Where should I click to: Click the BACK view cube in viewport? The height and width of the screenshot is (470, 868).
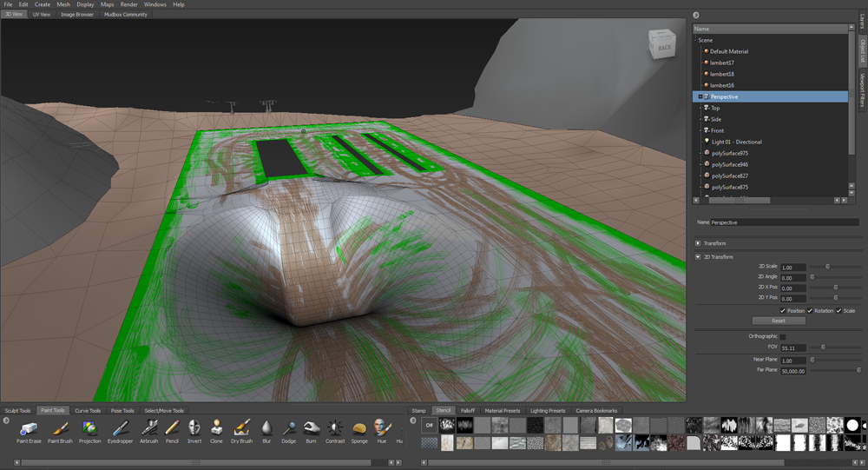662,44
